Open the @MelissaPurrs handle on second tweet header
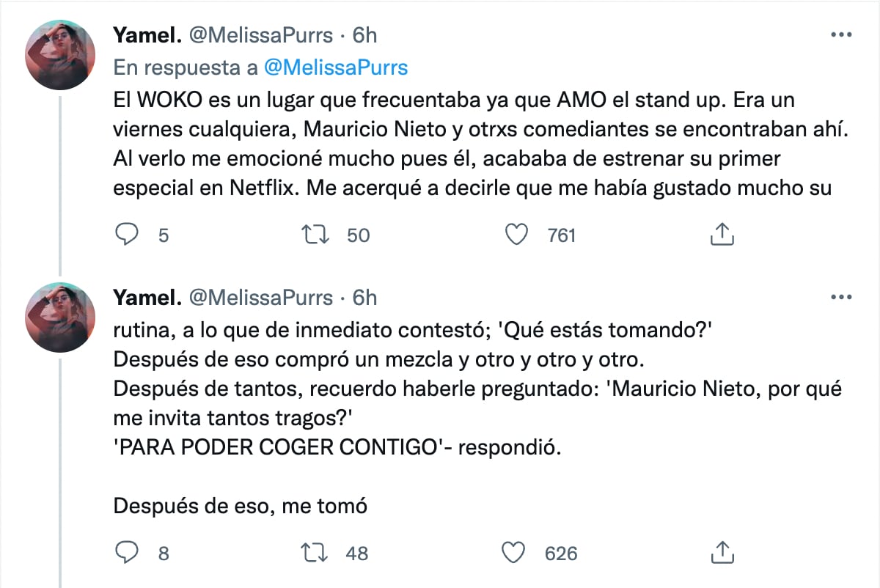The width and height of the screenshot is (880, 588). [x=262, y=297]
